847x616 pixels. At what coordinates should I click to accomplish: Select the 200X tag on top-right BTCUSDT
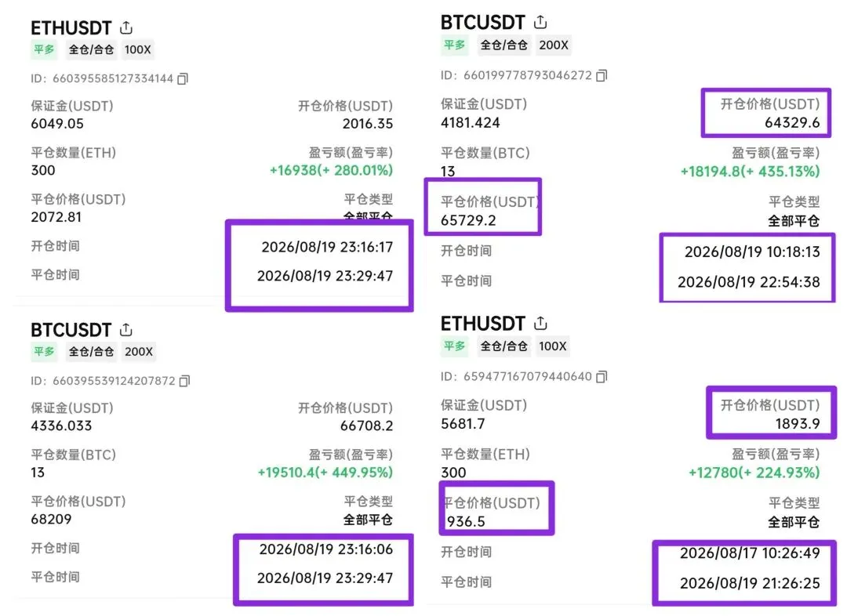click(x=554, y=45)
